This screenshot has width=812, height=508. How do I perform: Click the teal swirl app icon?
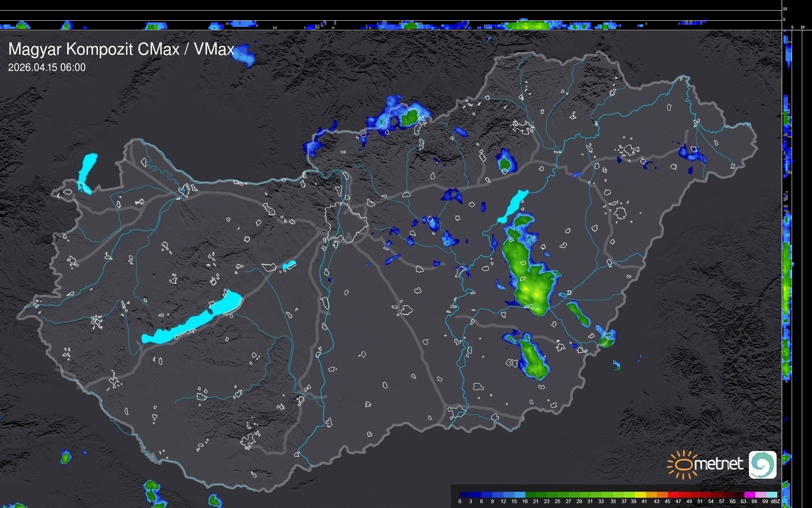coord(762,464)
